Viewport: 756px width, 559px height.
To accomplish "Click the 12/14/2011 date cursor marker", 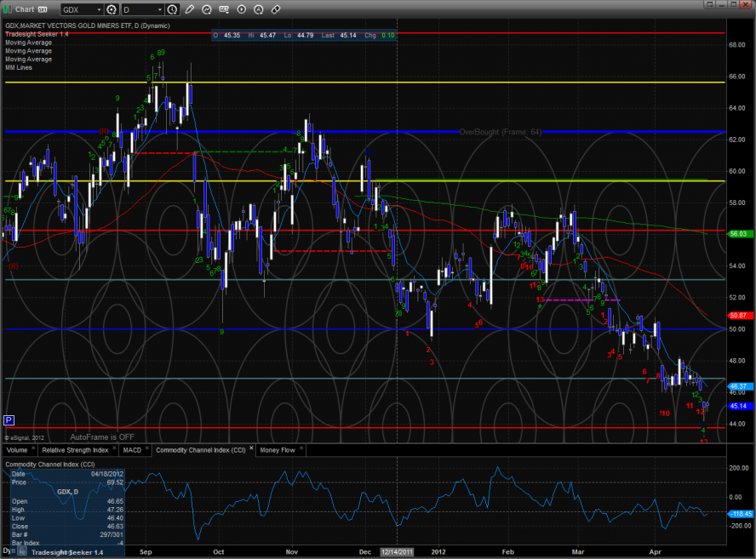I will (398, 551).
